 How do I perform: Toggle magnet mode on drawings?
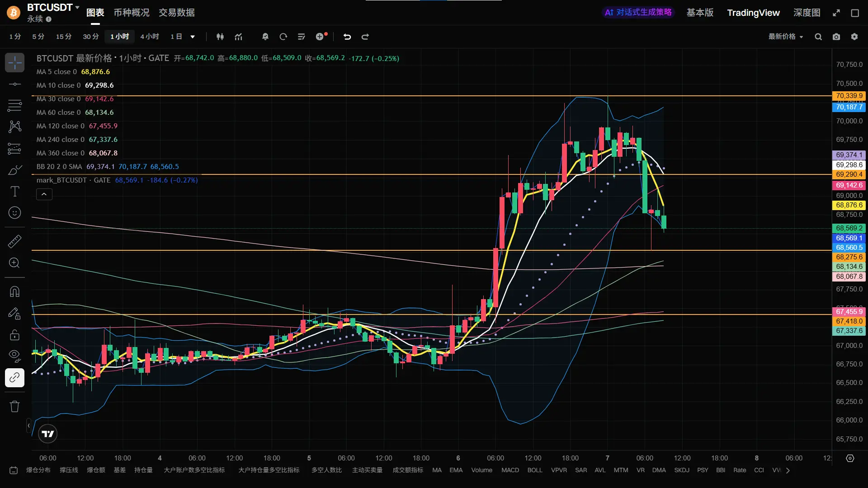[14, 291]
